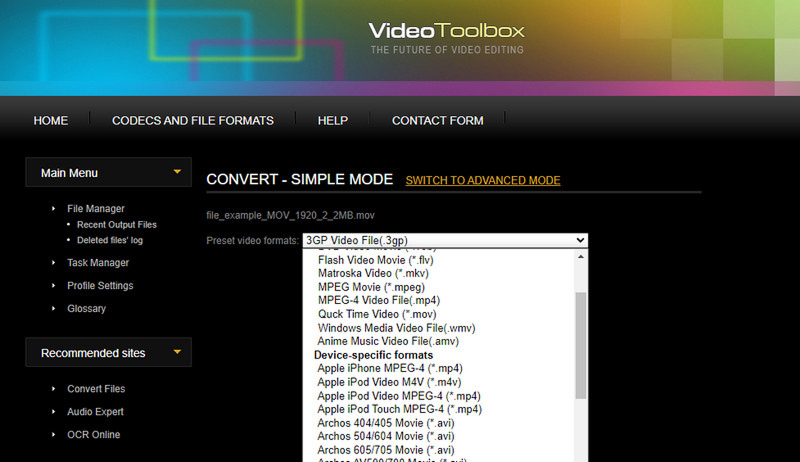
Task: View Recent Output Files
Action: point(117,225)
